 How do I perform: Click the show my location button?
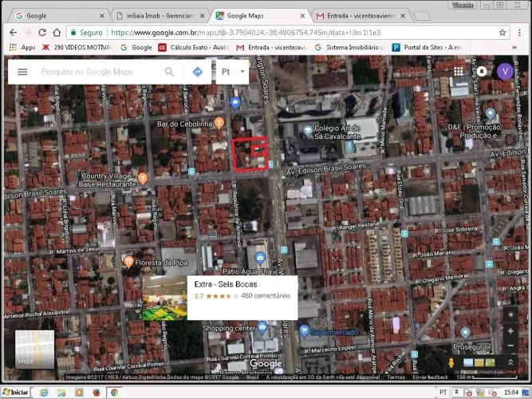[x=510, y=314]
